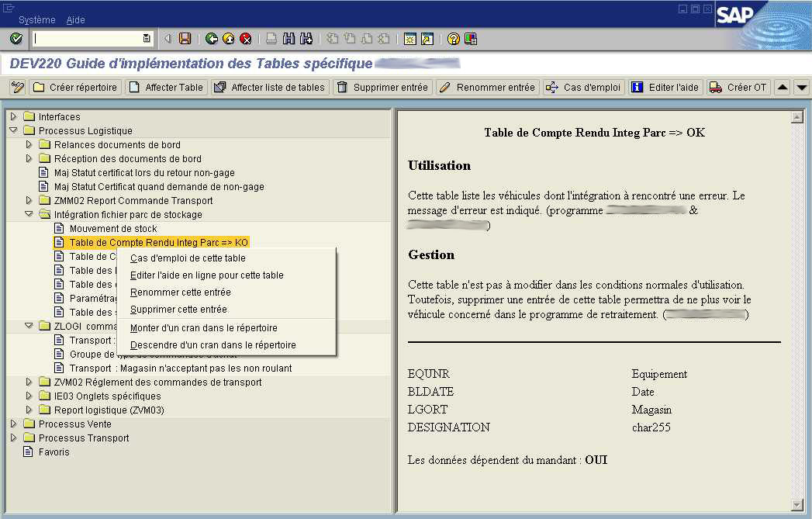812x519 pixels.
Task: Click the Affecter Table button
Action: 167,88
